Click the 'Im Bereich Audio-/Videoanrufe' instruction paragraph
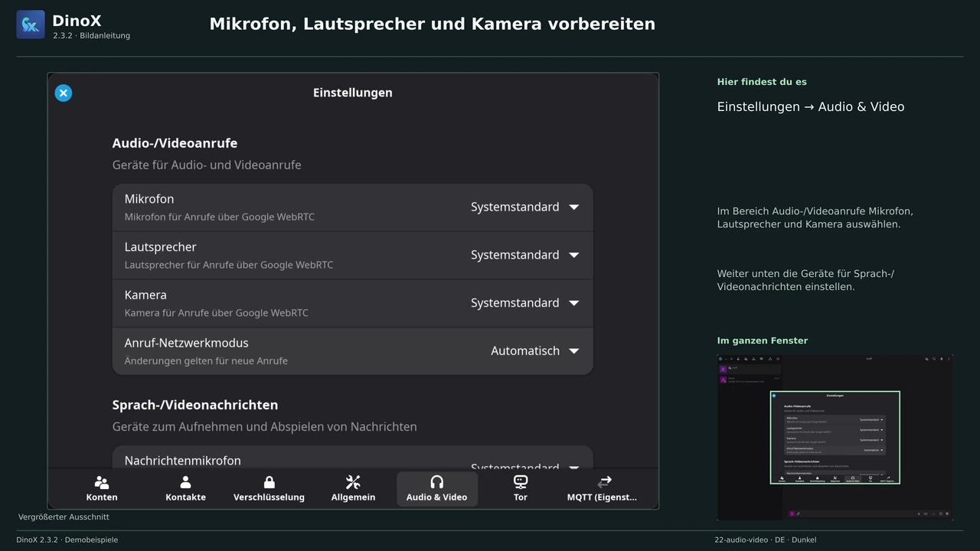 [815, 217]
